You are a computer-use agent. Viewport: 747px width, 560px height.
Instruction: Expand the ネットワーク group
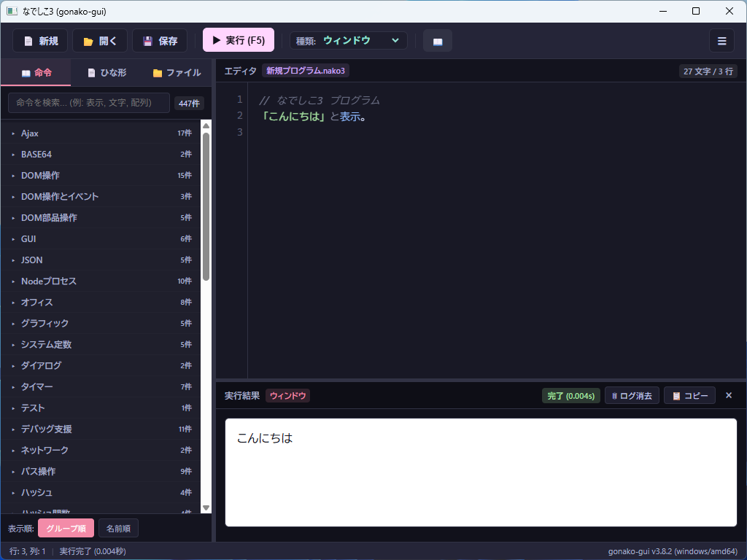point(101,450)
